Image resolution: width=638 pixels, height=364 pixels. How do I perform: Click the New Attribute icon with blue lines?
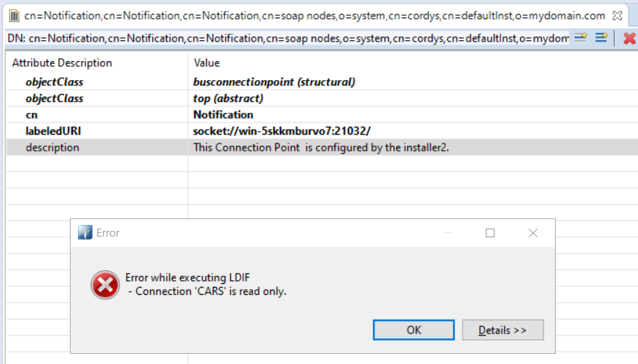[x=602, y=38]
